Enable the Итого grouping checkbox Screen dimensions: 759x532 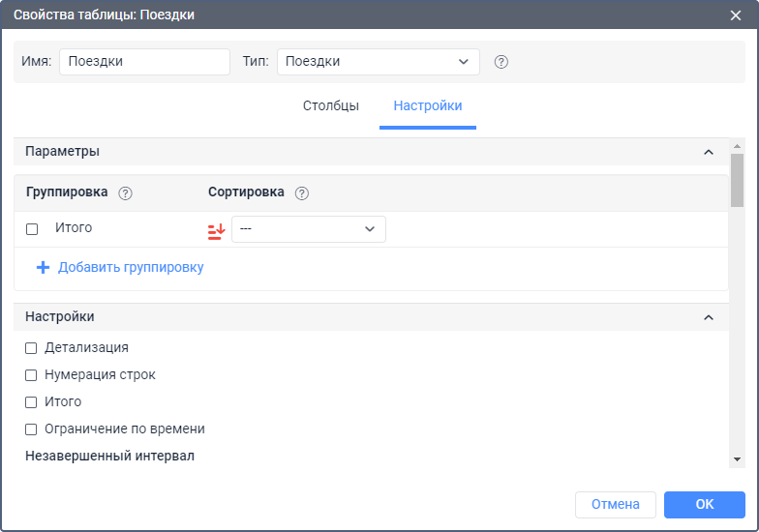coord(32,229)
